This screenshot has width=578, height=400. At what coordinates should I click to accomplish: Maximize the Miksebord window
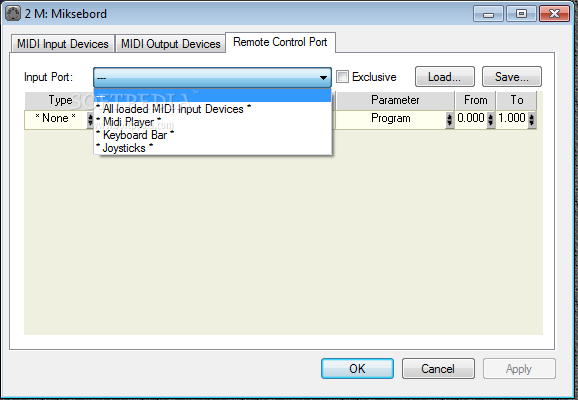pos(521,14)
